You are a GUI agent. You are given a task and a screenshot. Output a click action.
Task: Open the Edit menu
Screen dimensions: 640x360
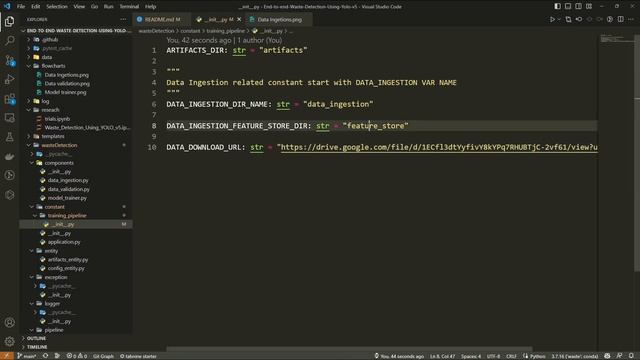(36, 7)
